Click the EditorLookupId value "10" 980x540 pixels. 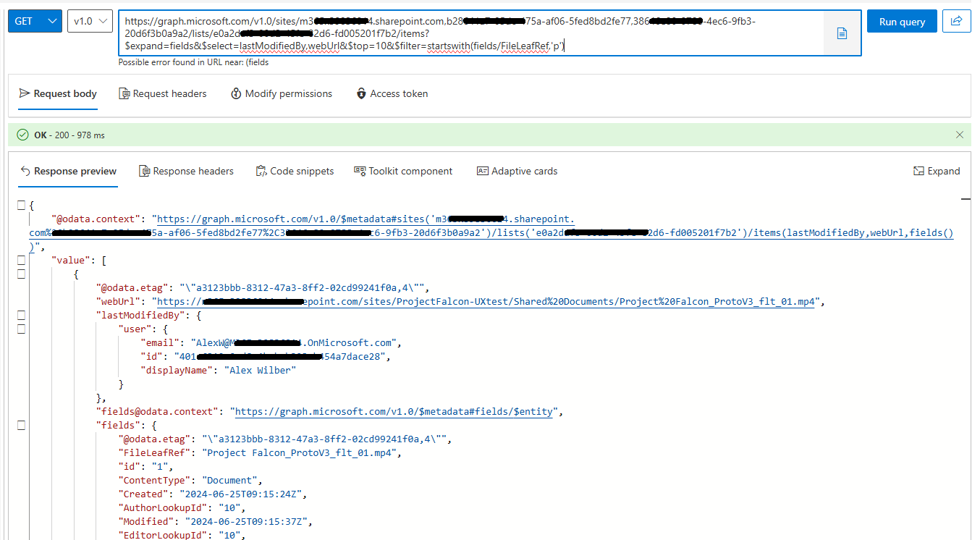coord(230,535)
